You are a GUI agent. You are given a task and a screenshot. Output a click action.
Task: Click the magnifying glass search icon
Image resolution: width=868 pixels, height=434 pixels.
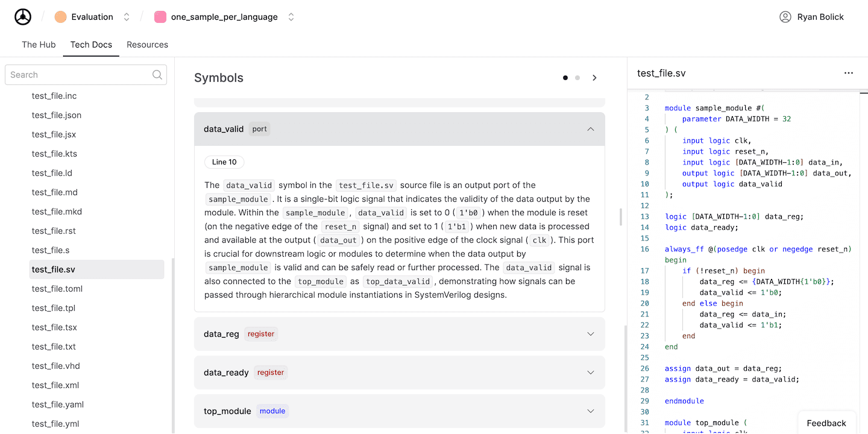pyautogui.click(x=157, y=75)
